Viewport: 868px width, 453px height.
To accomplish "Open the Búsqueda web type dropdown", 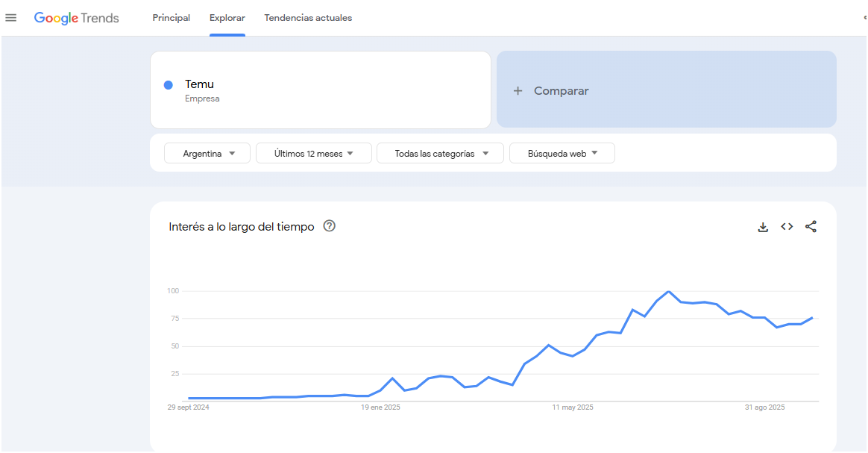I will [562, 154].
